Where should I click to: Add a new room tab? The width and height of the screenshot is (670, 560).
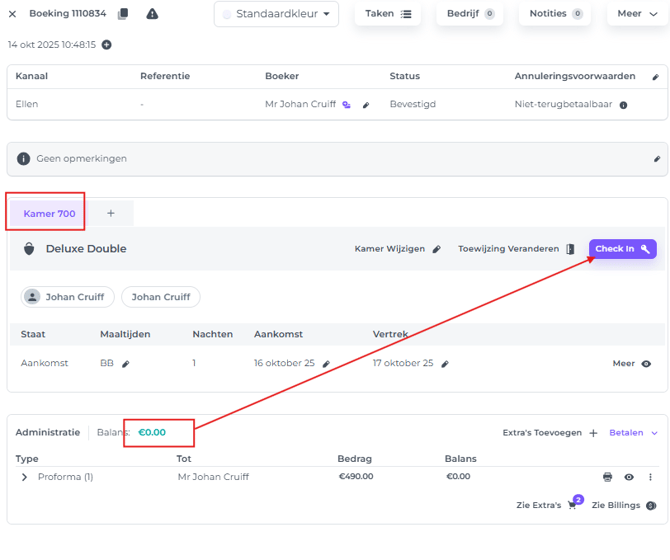coord(111,213)
